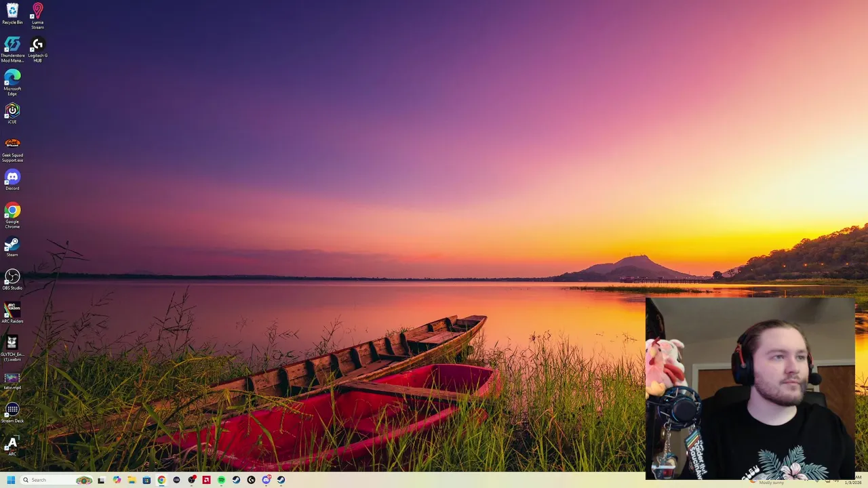Open Copilot from the taskbar
Screen dimensions: 868x488
tap(117, 480)
